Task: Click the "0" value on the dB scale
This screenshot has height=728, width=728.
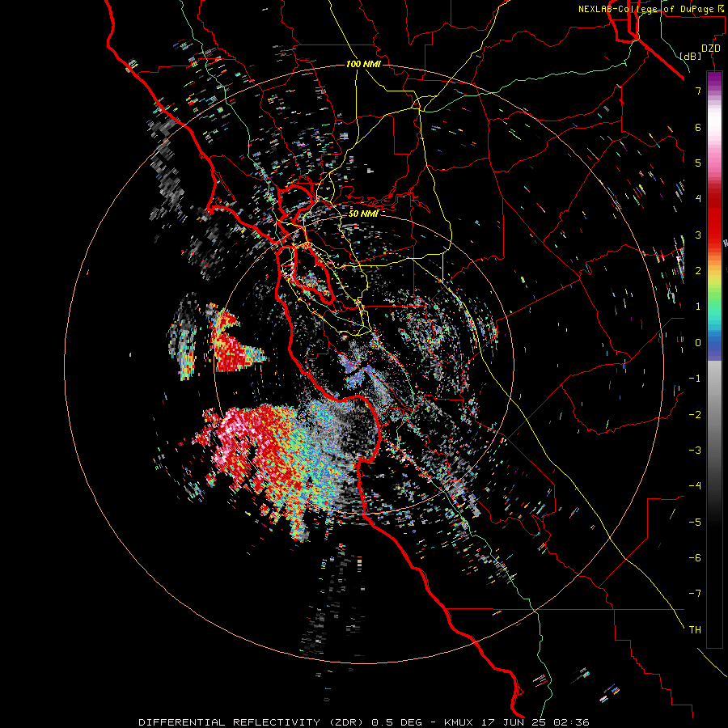Action: click(x=698, y=343)
